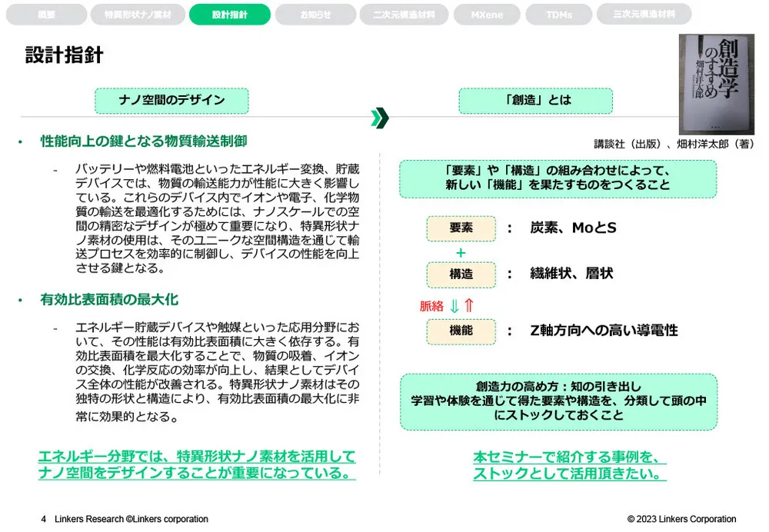769x532 pixels.
Task: Select the 要素 label box
Action: (461, 228)
